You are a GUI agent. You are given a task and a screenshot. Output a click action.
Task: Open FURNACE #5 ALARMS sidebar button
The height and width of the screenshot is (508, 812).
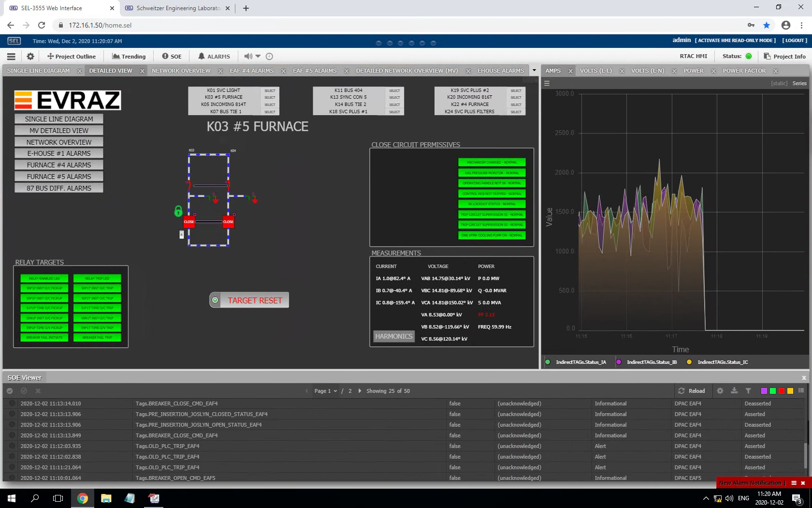(59, 177)
